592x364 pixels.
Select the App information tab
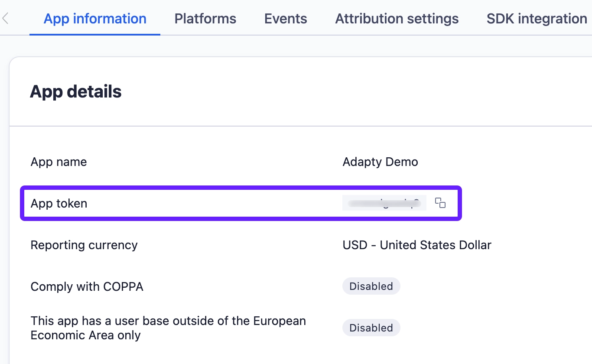point(94,19)
